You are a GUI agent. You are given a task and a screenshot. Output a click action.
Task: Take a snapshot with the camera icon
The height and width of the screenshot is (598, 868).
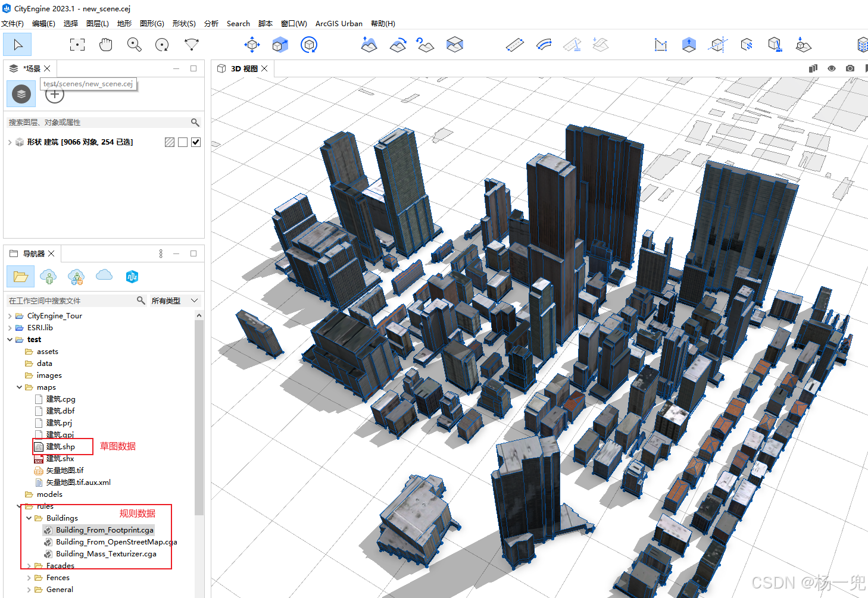850,68
